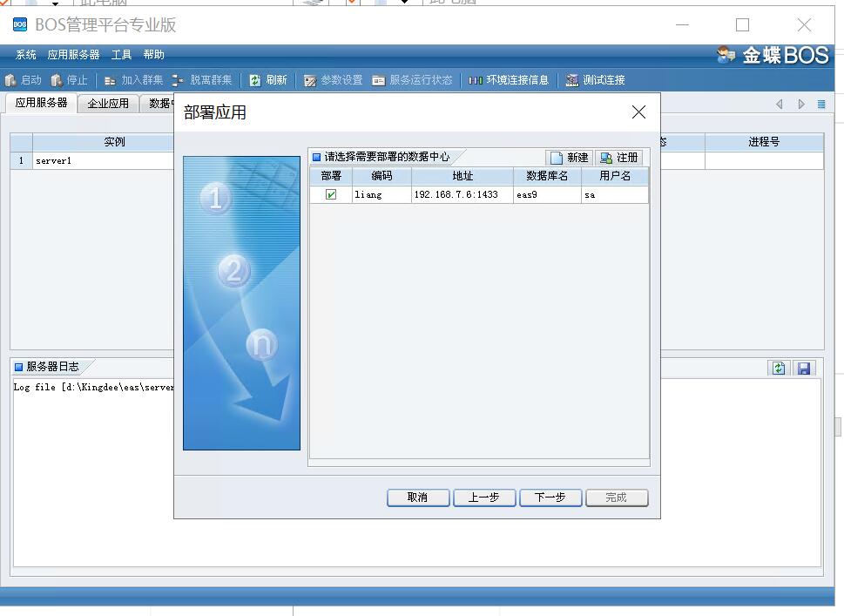The height and width of the screenshot is (616, 844).
Task: Click the 编码 column header
Action: point(381,176)
